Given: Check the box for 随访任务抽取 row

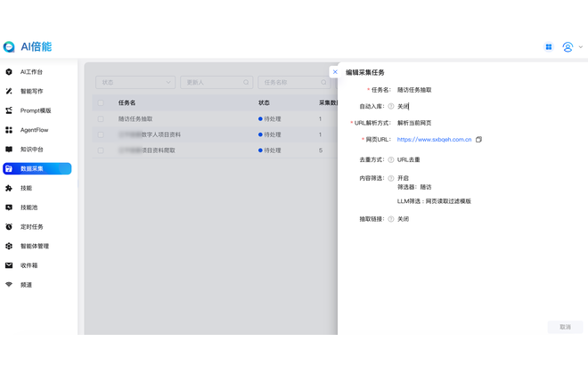Looking at the screenshot, I should click(101, 118).
